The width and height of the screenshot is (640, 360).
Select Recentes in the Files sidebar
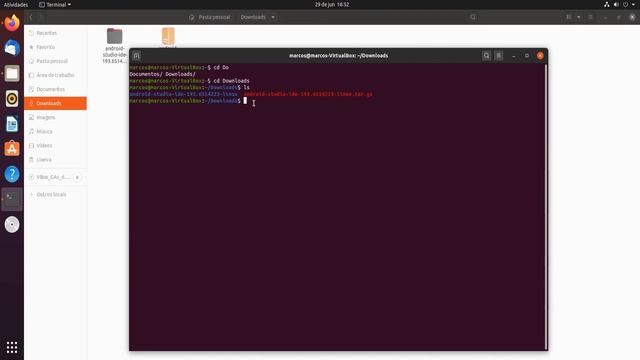click(x=56, y=33)
